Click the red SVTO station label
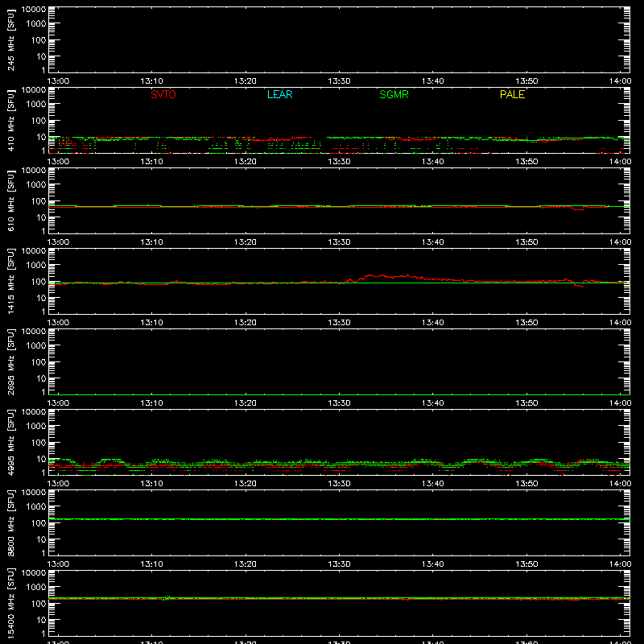This screenshot has height=644, width=644. [163, 94]
